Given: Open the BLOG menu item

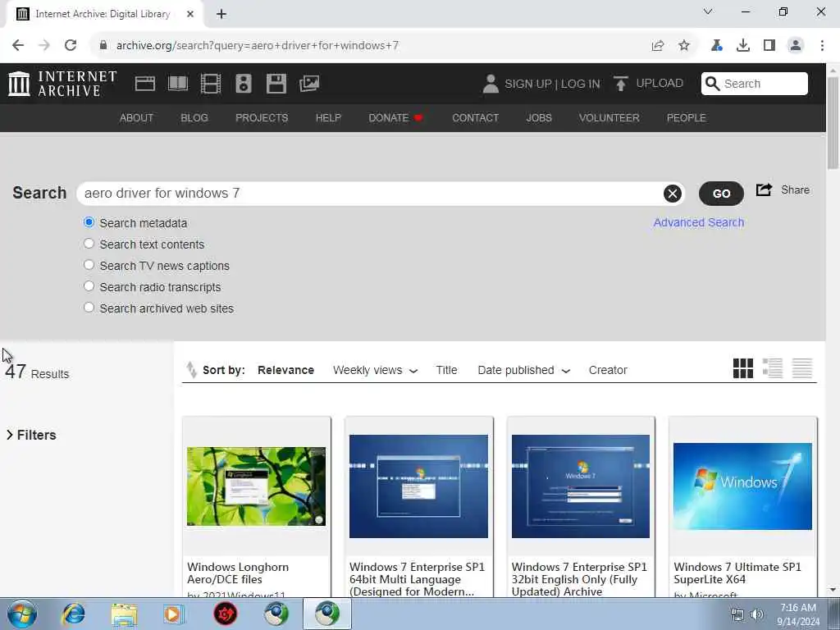Looking at the screenshot, I should point(194,118).
